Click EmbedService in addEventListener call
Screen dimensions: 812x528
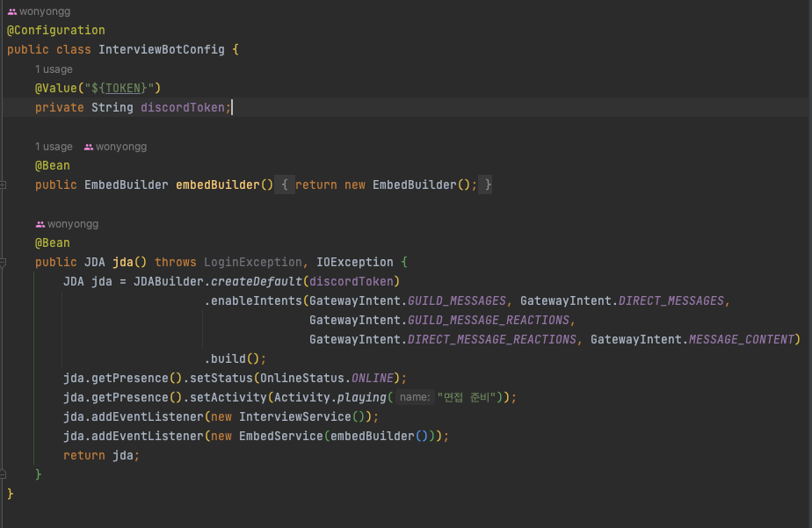pyautogui.click(x=280, y=437)
